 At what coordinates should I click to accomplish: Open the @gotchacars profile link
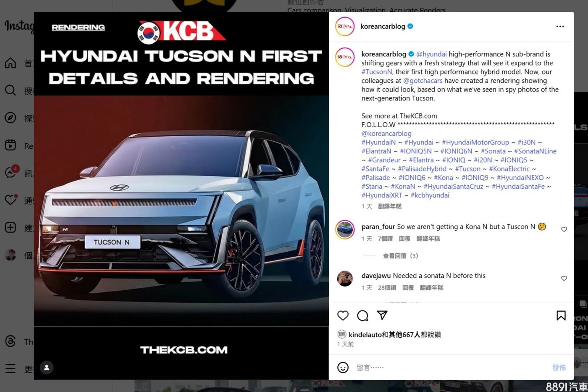pos(423,81)
